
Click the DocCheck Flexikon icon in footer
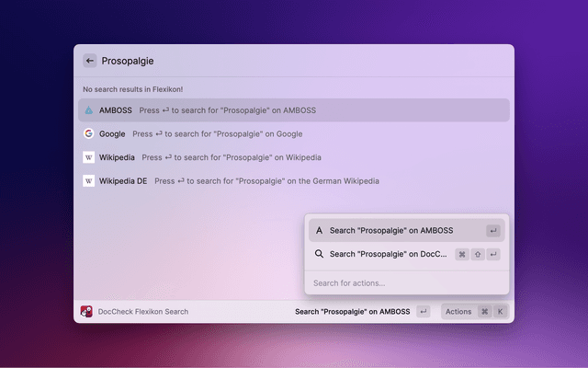click(x=86, y=312)
